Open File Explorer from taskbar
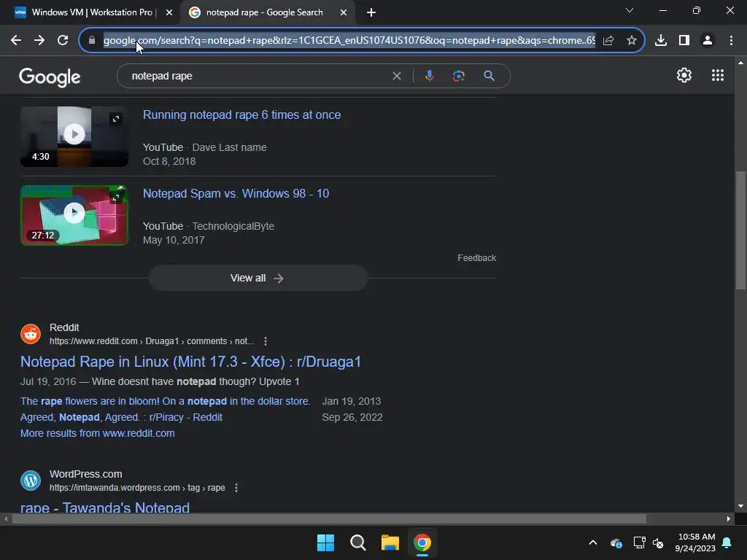 (390, 542)
